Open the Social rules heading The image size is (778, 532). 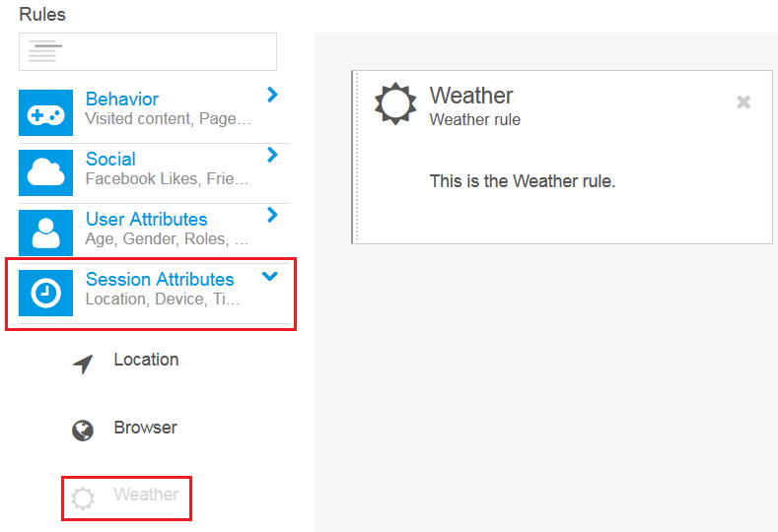click(110, 160)
